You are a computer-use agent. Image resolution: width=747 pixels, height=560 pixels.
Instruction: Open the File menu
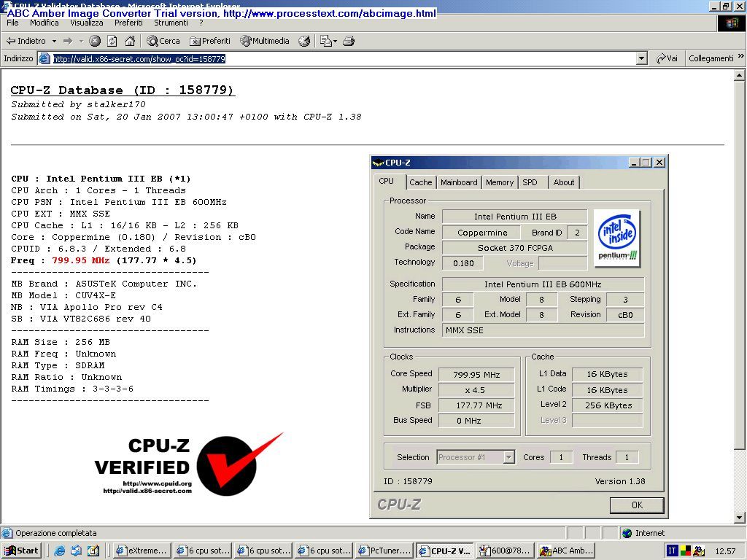[12, 23]
